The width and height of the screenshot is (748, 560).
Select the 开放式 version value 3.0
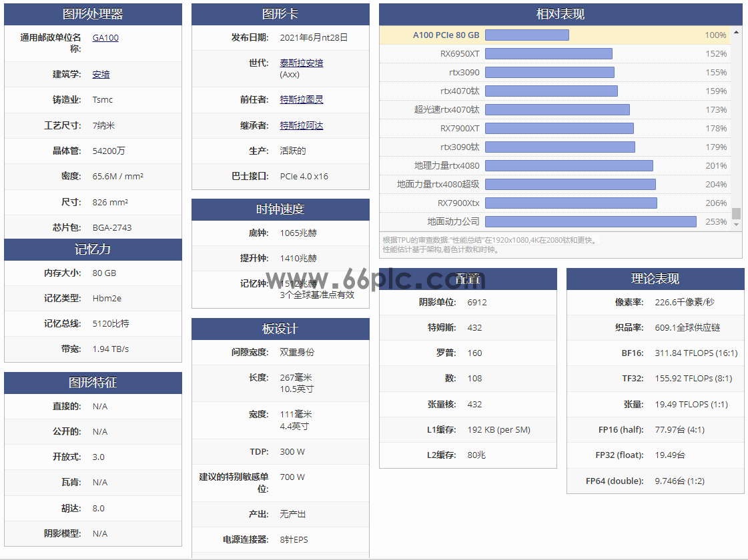pos(98,457)
